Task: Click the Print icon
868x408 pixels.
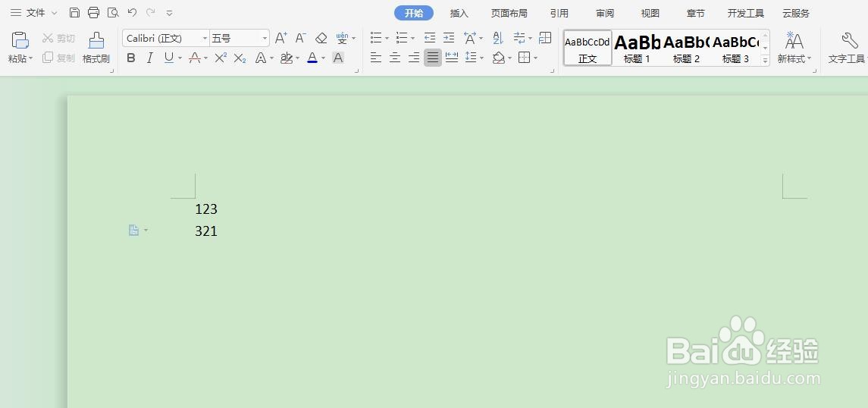Action: coord(93,12)
